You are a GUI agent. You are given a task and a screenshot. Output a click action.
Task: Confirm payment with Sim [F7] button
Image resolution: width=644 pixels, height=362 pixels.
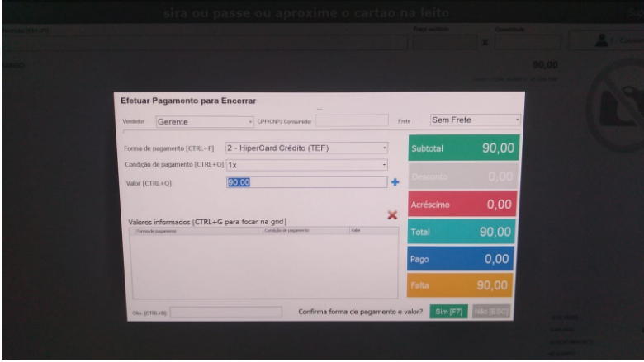448,312
